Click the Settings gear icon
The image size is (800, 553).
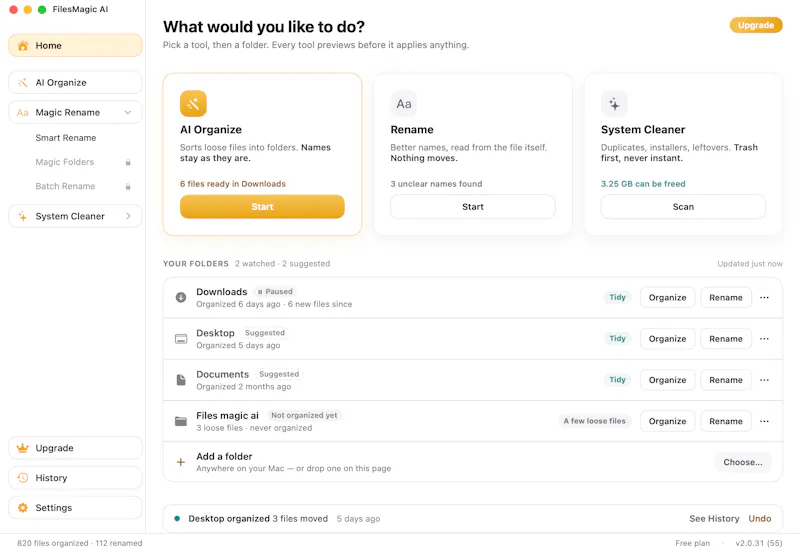tap(22, 508)
